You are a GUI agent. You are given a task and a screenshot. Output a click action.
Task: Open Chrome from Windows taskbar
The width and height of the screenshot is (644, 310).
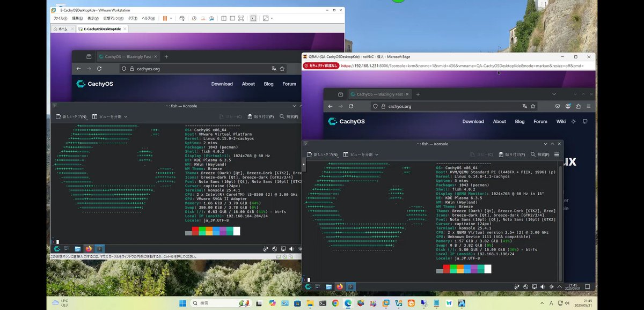[335, 303]
